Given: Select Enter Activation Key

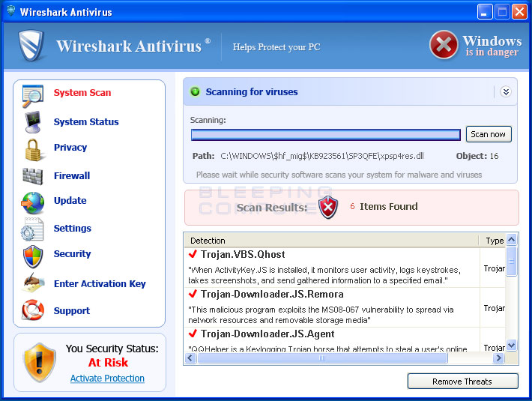Looking at the screenshot, I should pyautogui.click(x=100, y=283).
